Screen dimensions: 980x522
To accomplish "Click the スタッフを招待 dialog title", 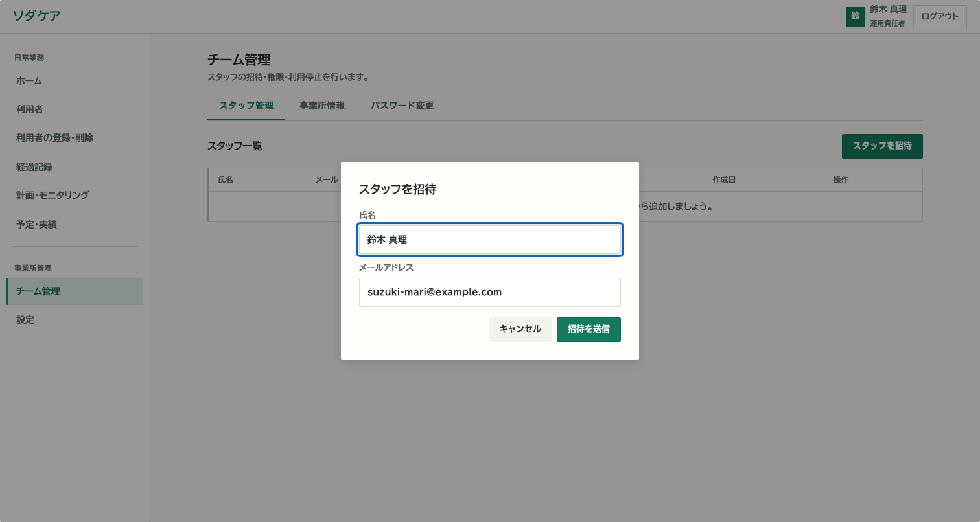I will [x=397, y=190].
